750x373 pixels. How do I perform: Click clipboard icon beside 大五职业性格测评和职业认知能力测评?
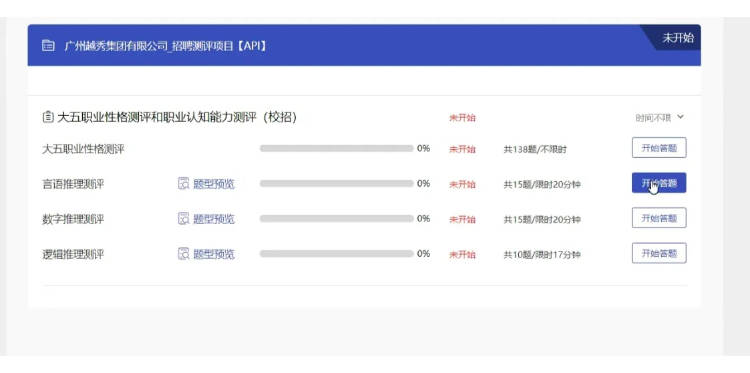pos(47,117)
